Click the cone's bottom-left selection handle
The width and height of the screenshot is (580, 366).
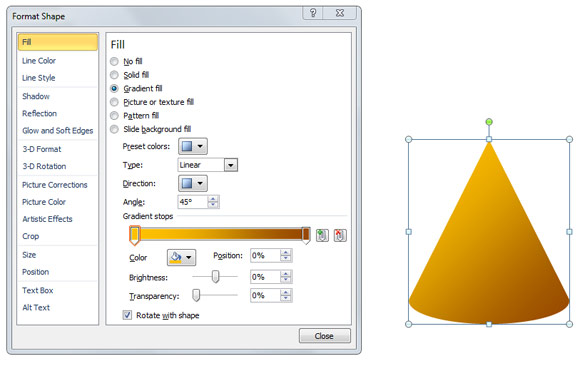tap(409, 324)
